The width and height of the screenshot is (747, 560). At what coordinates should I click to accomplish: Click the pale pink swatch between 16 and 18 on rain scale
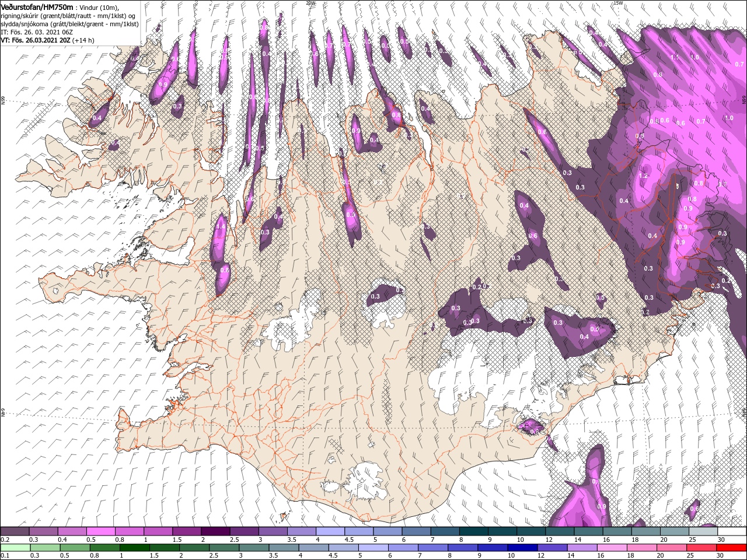pyautogui.click(x=613, y=547)
